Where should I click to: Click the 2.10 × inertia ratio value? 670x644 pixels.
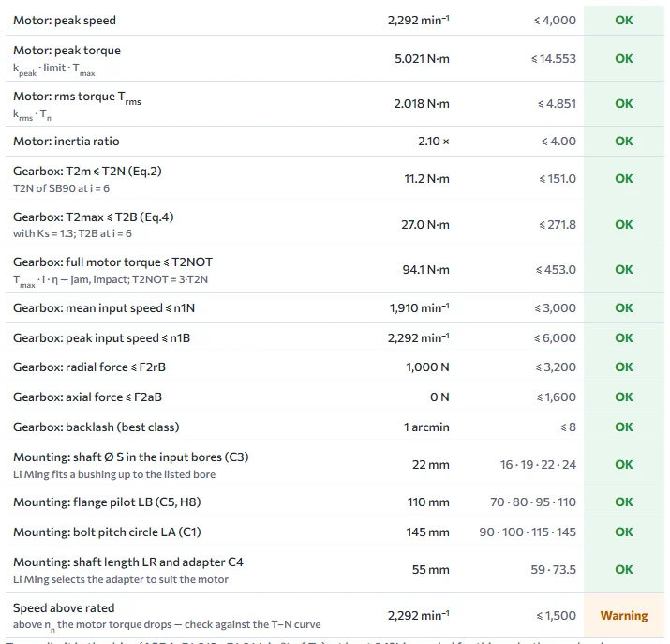[434, 142]
